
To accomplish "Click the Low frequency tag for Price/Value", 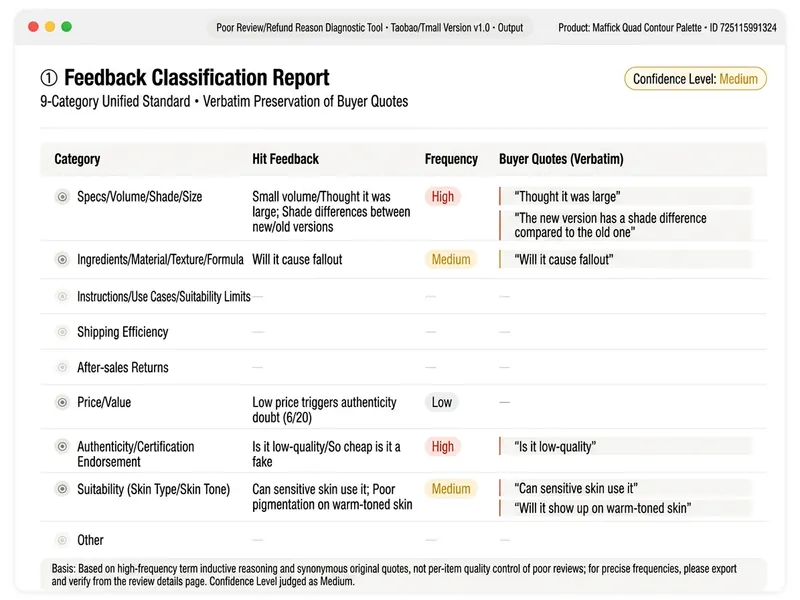I will 442,402.
